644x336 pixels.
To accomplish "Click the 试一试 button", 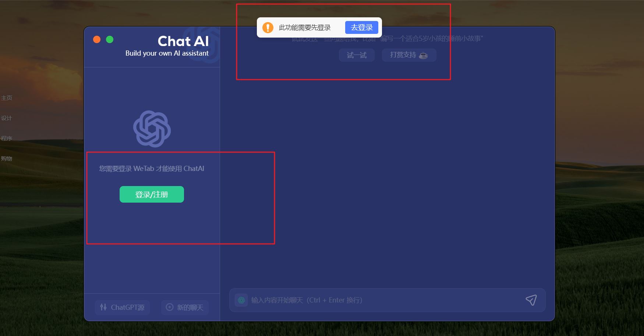I will [x=357, y=55].
